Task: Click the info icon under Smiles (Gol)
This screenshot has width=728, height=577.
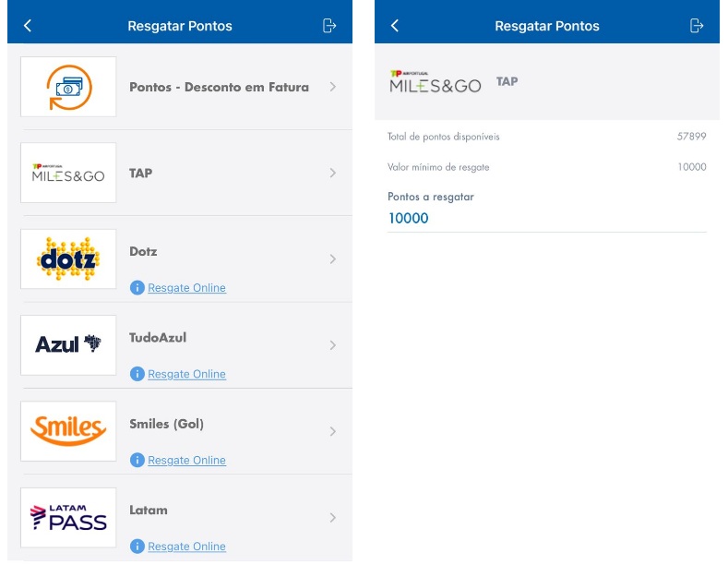Action: pos(137,460)
